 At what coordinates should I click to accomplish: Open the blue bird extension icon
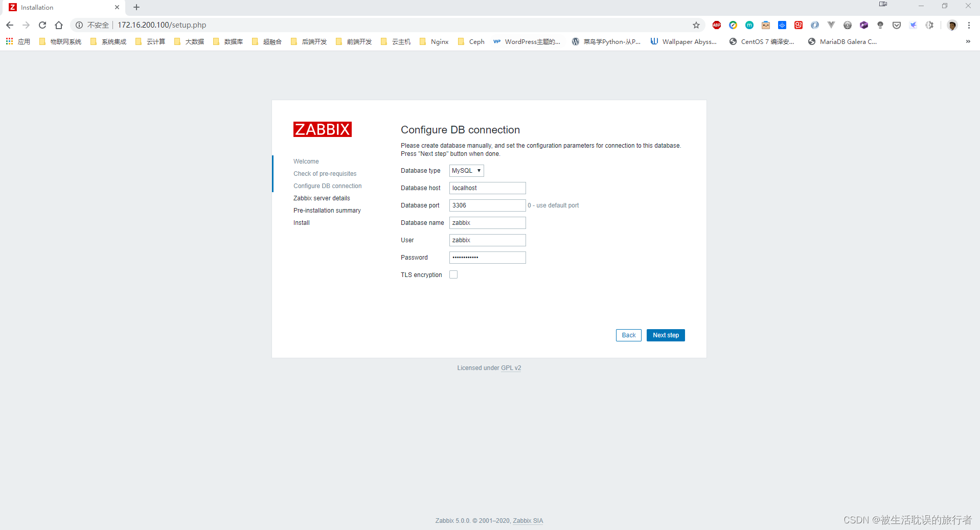pyautogui.click(x=913, y=25)
